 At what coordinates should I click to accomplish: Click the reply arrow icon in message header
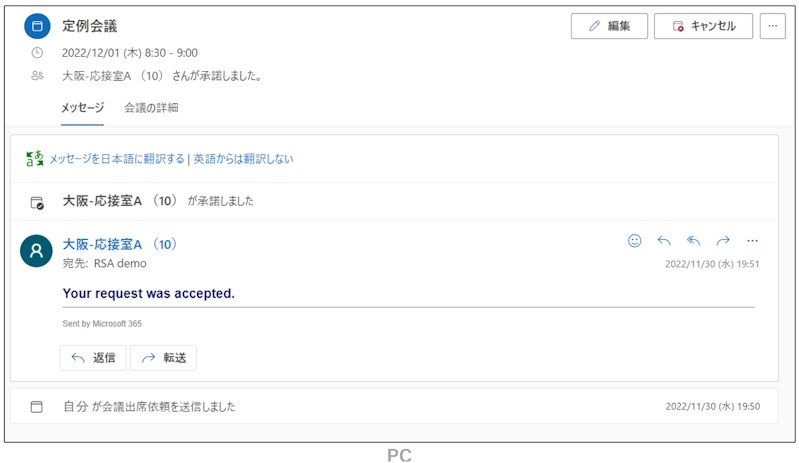(x=664, y=240)
